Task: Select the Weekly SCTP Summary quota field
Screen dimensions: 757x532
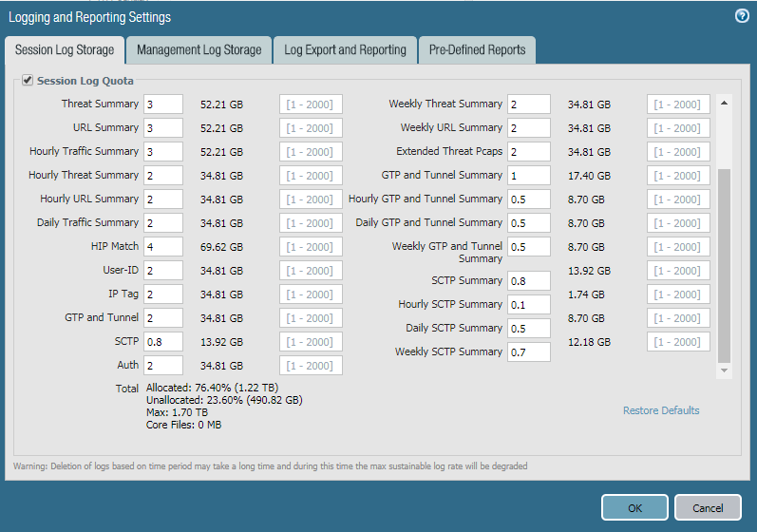Action: click(x=528, y=352)
